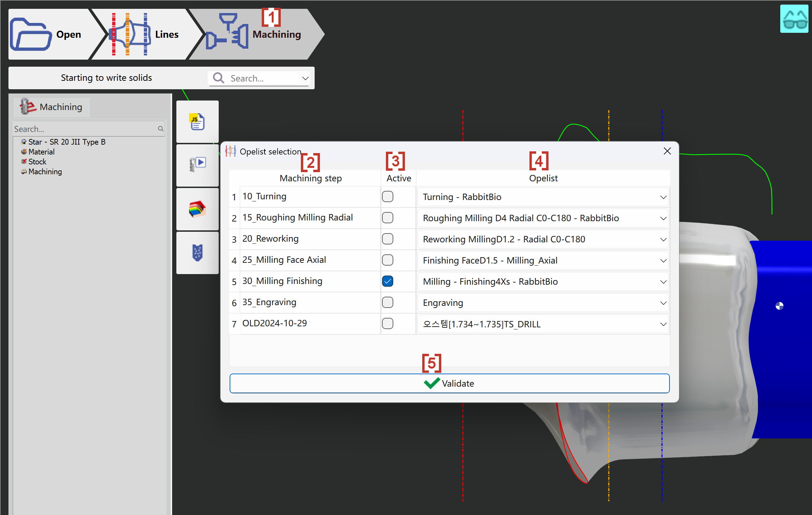Click the glasses view icon

click(794, 19)
